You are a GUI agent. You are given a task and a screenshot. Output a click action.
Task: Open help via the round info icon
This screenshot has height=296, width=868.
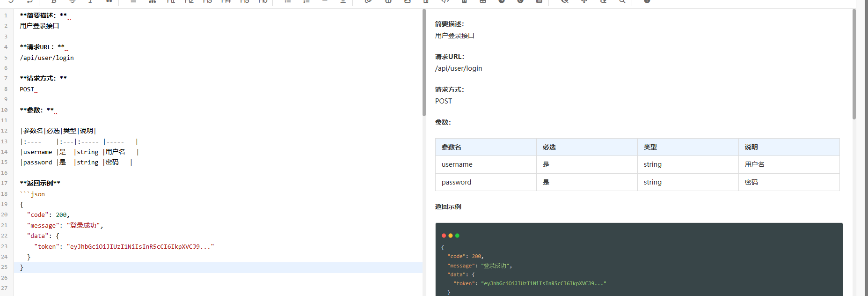point(647,1)
